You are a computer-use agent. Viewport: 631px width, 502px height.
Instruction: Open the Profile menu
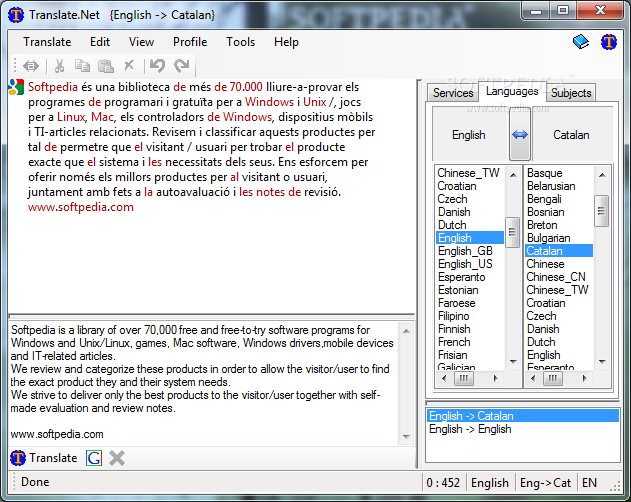click(x=190, y=42)
